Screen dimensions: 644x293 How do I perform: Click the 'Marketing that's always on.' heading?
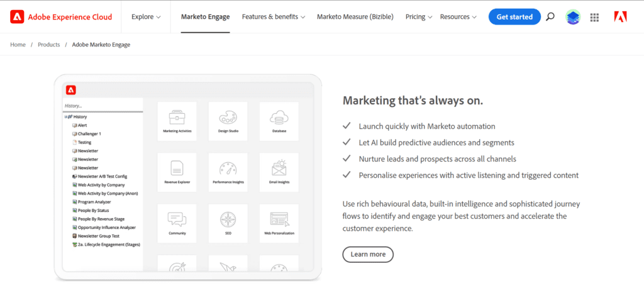pos(413,101)
